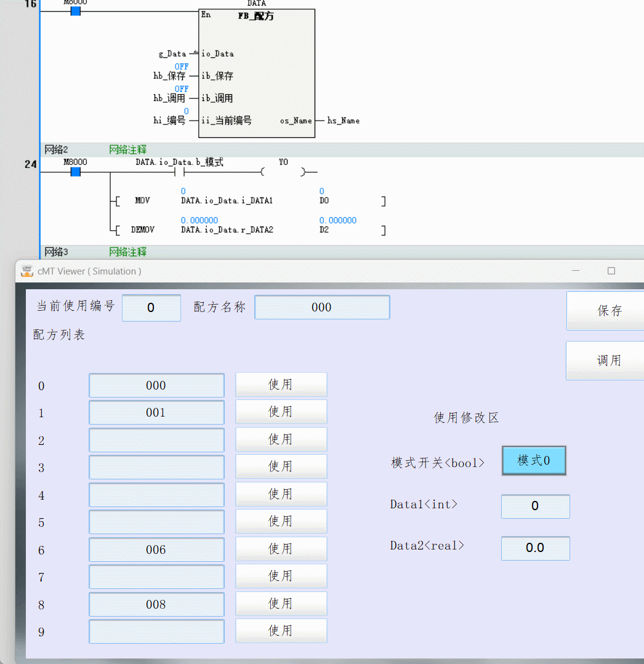
Task: Click the 配方名称 text field
Action: [322, 307]
